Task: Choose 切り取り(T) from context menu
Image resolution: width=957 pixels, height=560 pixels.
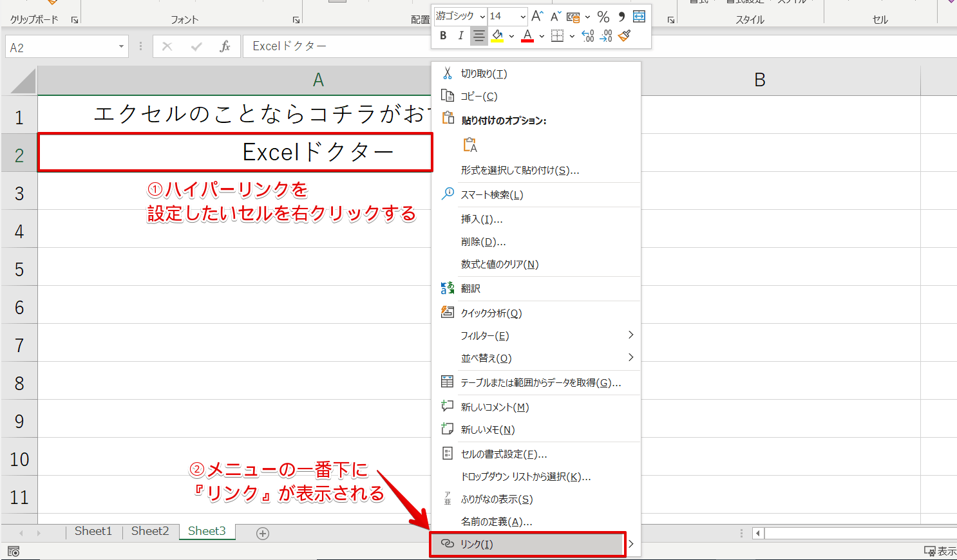Action: coord(536,74)
